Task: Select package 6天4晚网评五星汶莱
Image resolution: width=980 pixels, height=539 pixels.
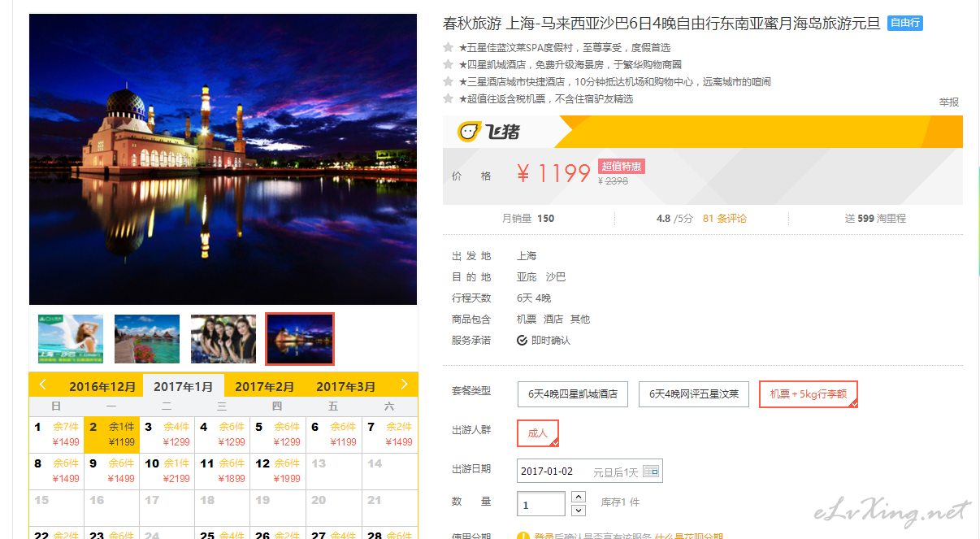Action: [x=694, y=394]
